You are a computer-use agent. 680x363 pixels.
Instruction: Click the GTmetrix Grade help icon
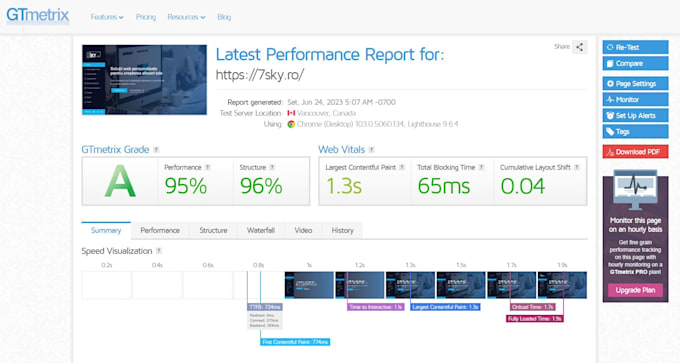pyautogui.click(x=156, y=150)
